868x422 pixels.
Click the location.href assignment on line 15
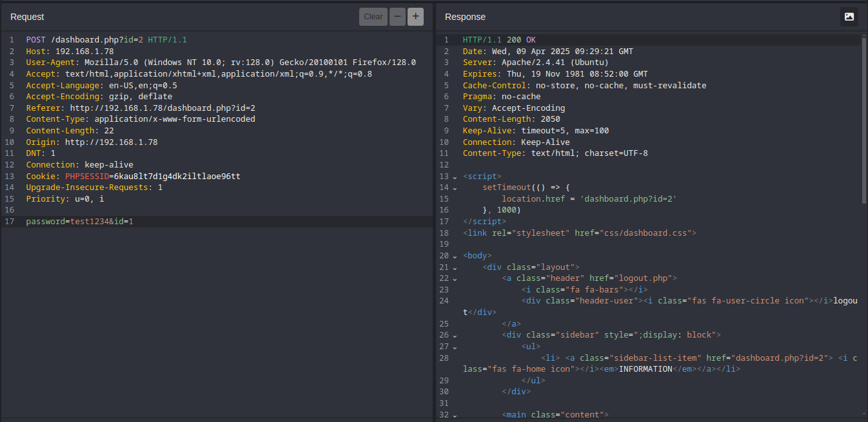tap(589, 199)
